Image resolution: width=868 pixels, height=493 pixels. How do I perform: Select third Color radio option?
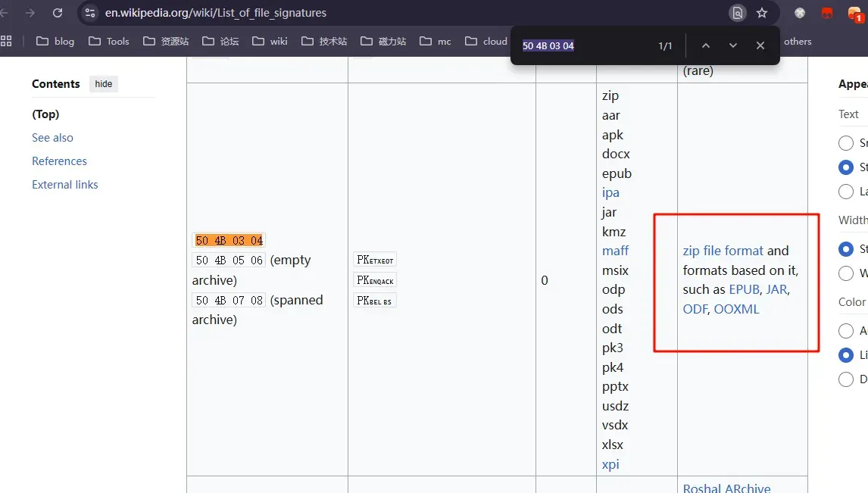click(x=846, y=379)
